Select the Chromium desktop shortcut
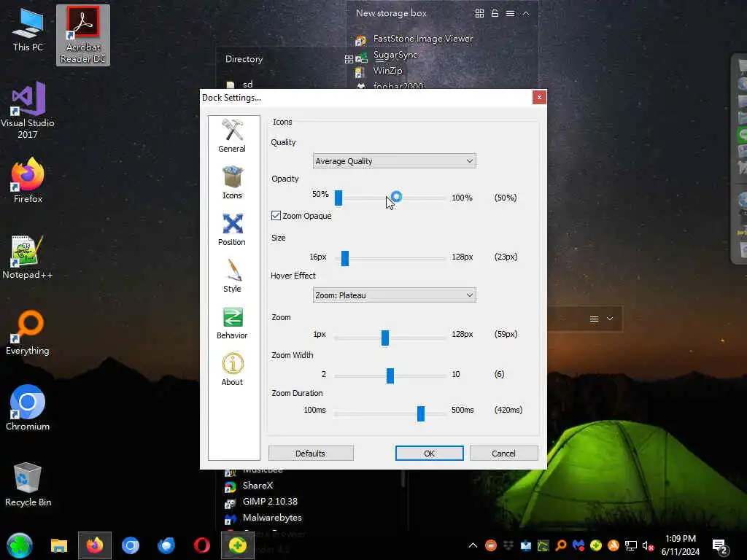The width and height of the screenshot is (747, 560). click(28, 408)
